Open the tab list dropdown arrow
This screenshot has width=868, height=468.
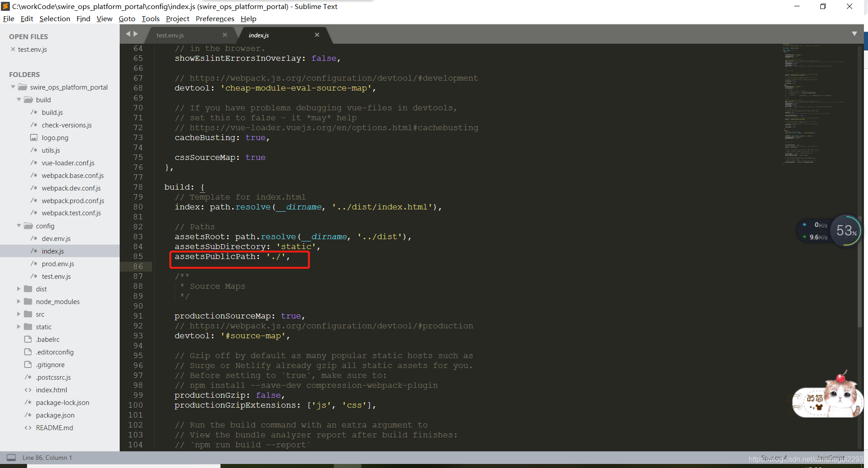pyautogui.click(x=854, y=34)
